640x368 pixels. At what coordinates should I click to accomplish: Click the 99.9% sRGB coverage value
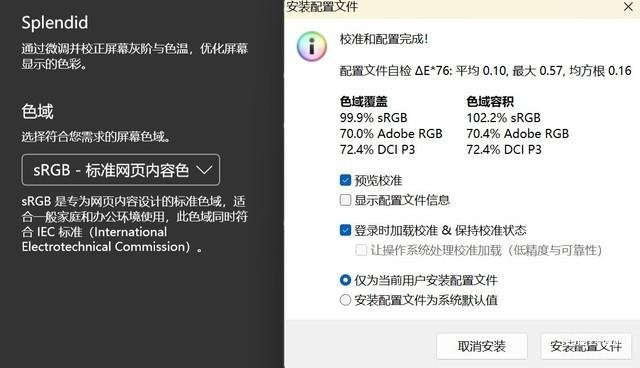click(373, 117)
